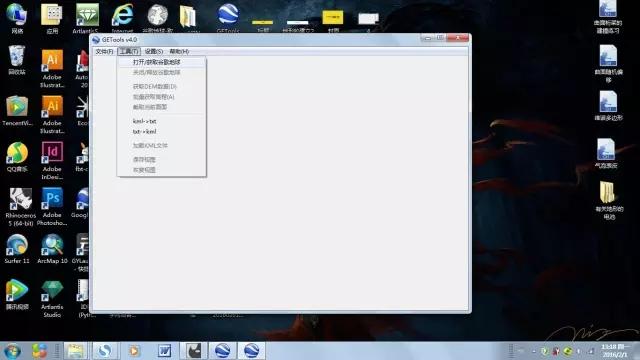Screen dimensions: 640x360
Task: Select ArcMap 10 desktop shortcut
Action: point(52,249)
